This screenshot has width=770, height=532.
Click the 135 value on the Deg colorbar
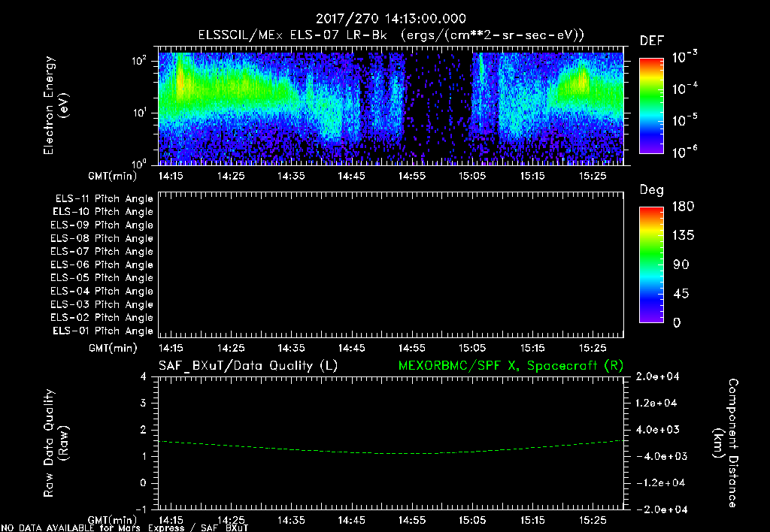(x=683, y=236)
